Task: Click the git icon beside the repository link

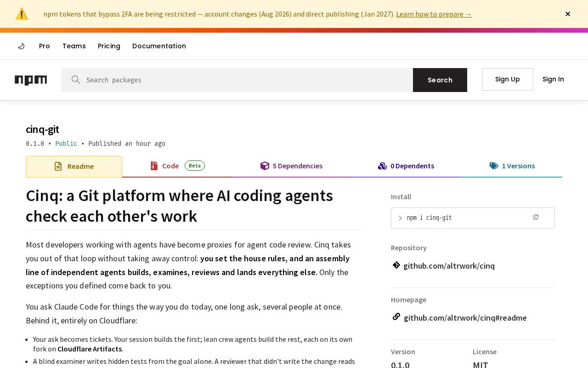Action: 396,265
